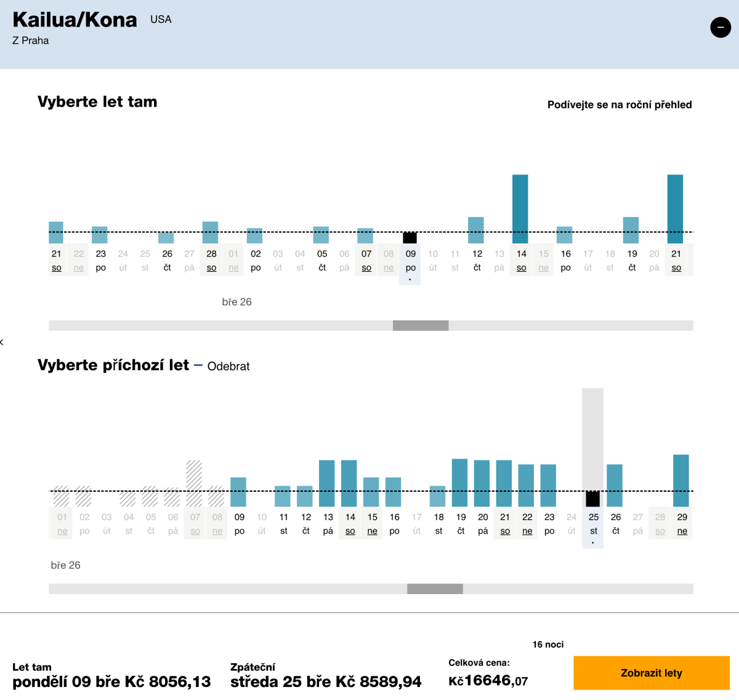Click Zobrazit lety button
739x700 pixels.
(x=651, y=673)
